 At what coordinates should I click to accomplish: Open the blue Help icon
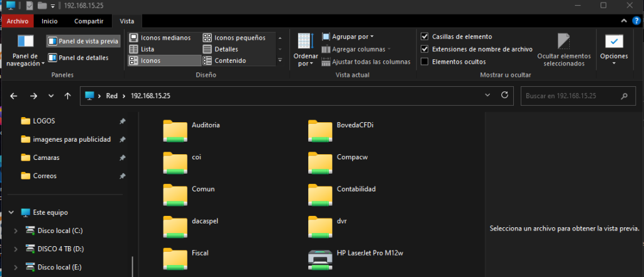click(x=636, y=21)
